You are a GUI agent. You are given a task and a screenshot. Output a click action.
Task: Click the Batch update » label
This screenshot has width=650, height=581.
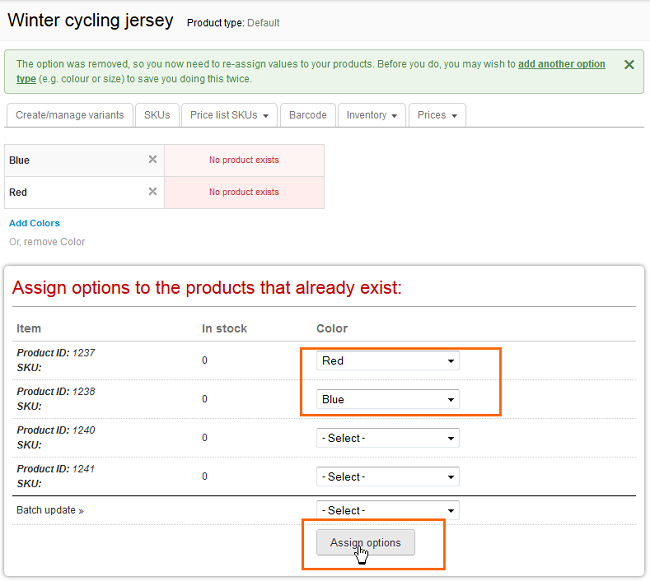(x=50, y=510)
